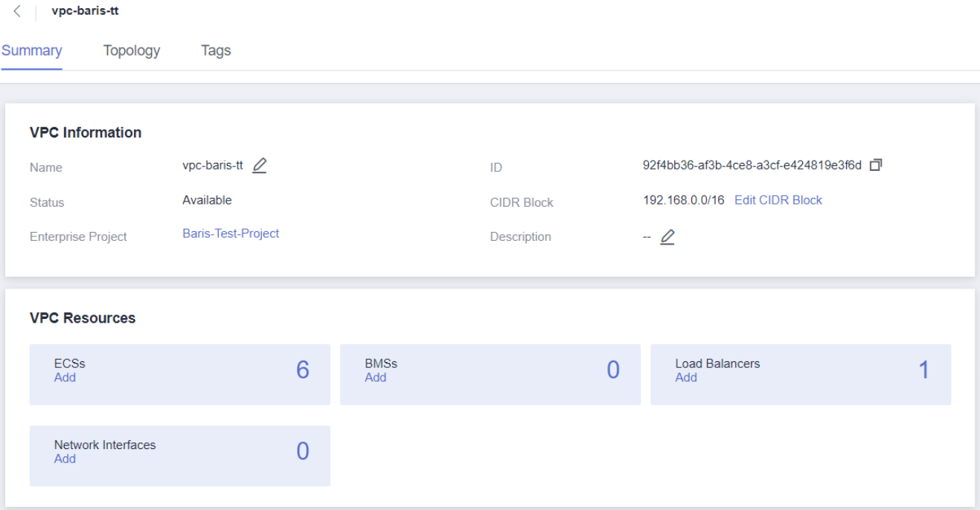Click the ECSs count number 6

pyautogui.click(x=302, y=370)
